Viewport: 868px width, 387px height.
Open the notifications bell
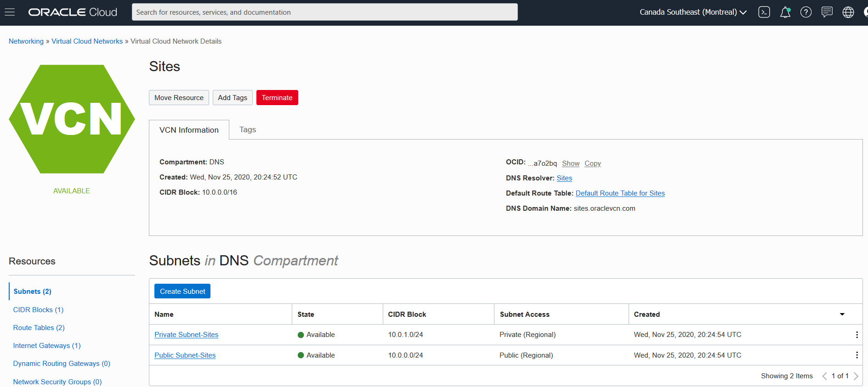point(785,12)
